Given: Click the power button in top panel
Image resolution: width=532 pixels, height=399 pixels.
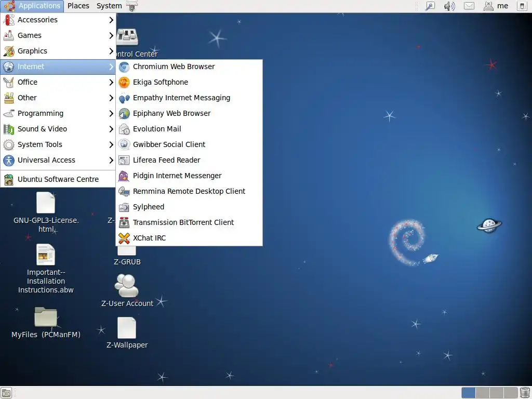Looking at the screenshot, I should (522, 6).
